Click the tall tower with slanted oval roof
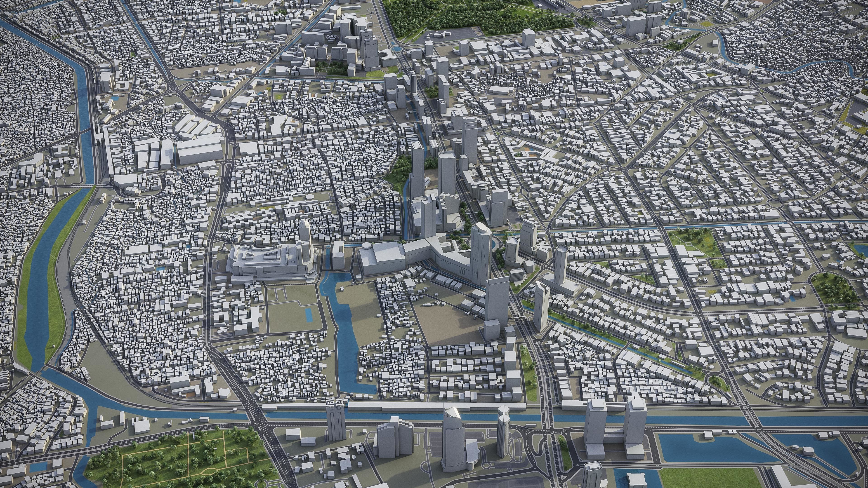Screen dimensions: 868x488 click(481, 253)
